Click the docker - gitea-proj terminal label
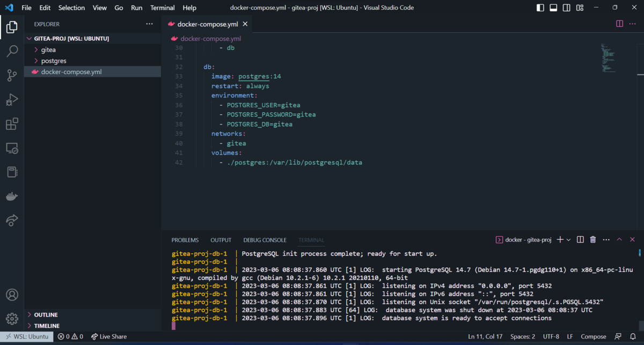The height and width of the screenshot is (345, 644). click(x=523, y=240)
